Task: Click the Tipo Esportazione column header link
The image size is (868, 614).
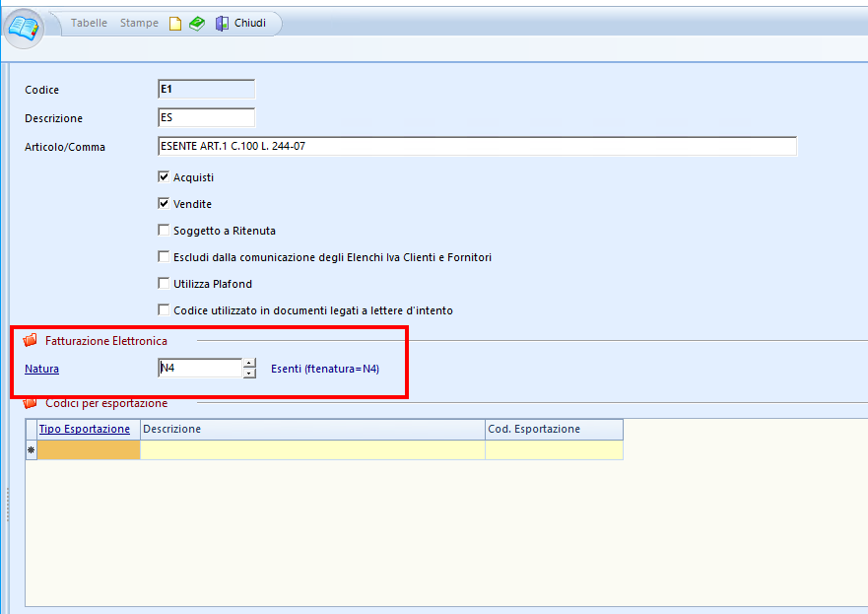Action: (x=84, y=430)
